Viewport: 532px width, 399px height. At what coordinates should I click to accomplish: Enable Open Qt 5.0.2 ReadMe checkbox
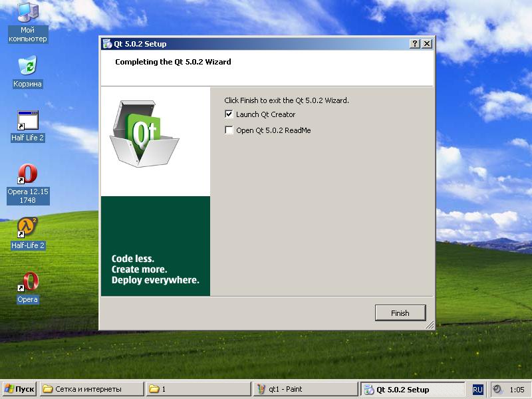[229, 130]
